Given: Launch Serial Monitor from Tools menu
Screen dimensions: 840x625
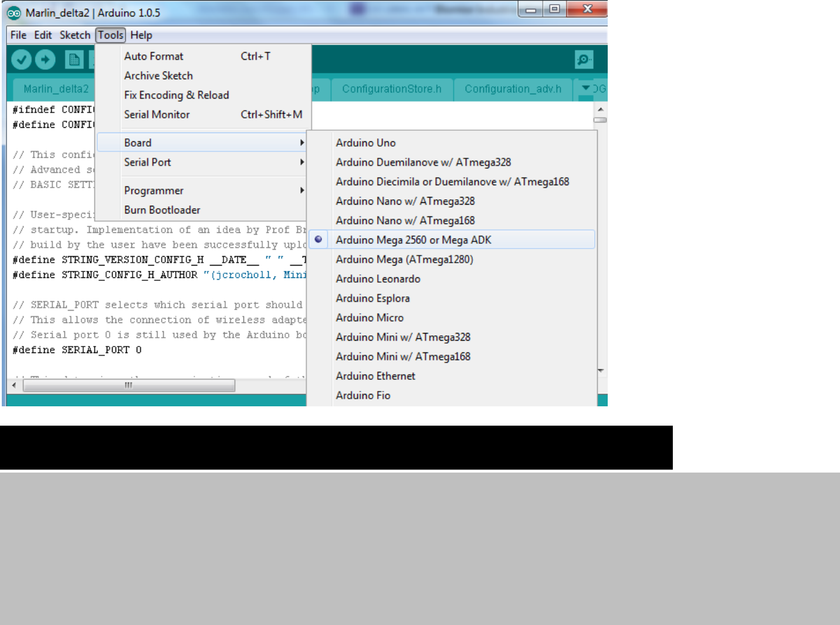Looking at the screenshot, I should point(202,114).
